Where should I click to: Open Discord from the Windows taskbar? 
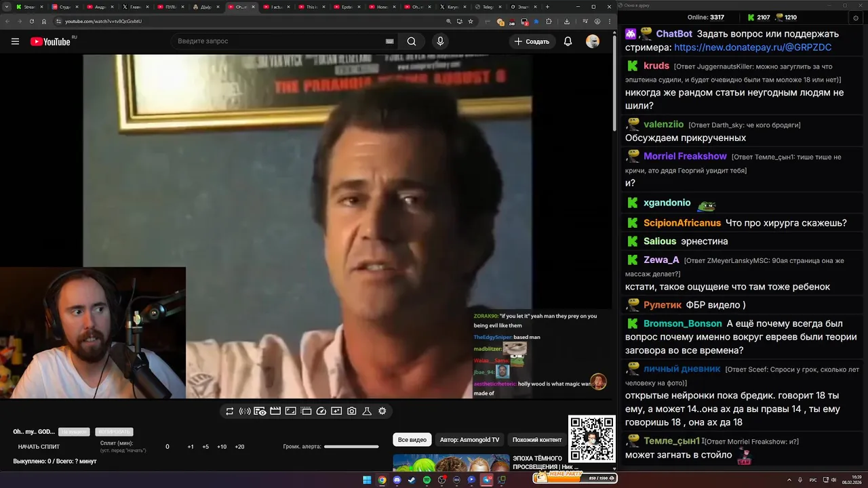click(397, 480)
